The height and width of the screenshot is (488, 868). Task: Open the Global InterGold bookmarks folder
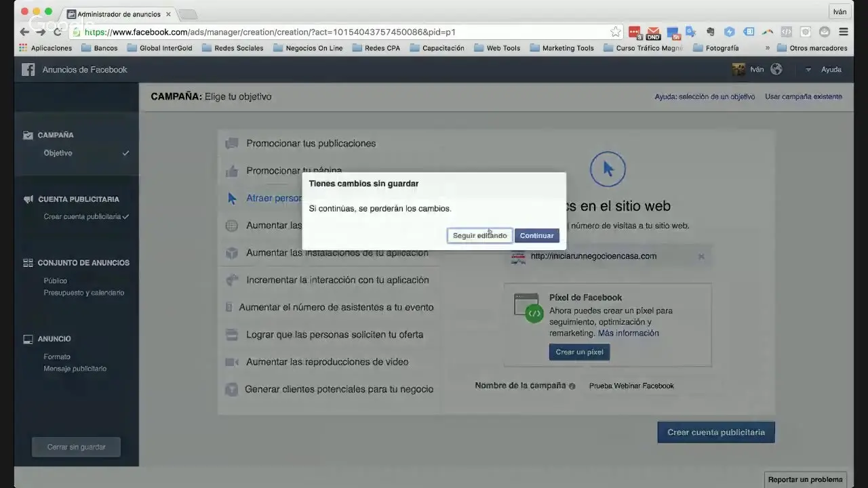[159, 48]
